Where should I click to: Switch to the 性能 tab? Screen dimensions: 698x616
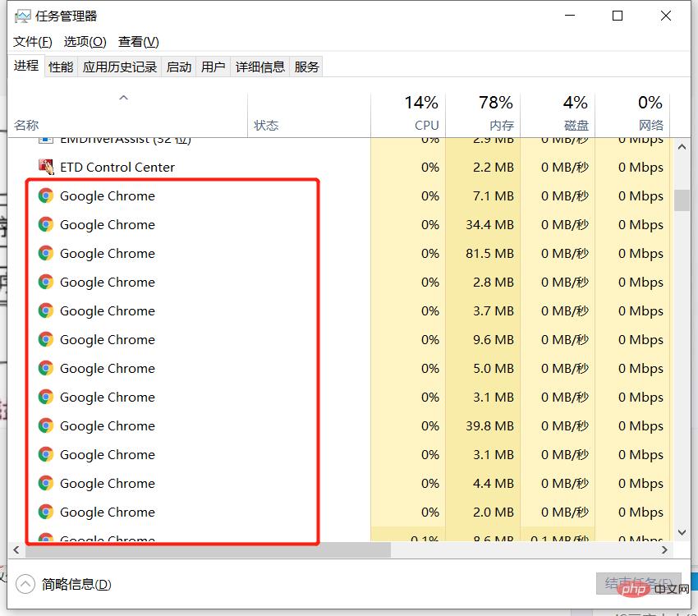61,67
